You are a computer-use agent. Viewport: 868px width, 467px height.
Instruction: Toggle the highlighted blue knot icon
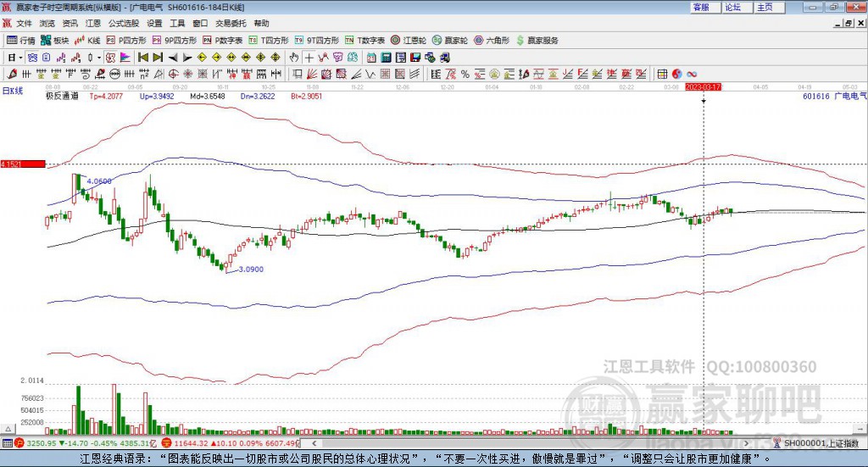click(33, 57)
